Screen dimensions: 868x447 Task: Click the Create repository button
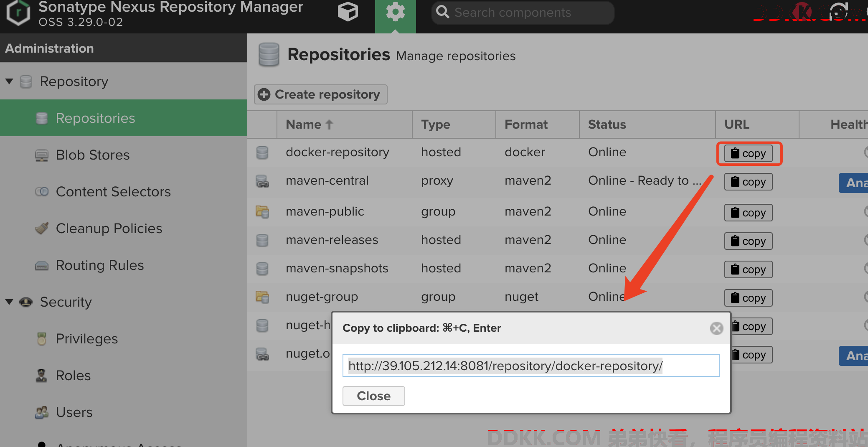(x=320, y=94)
